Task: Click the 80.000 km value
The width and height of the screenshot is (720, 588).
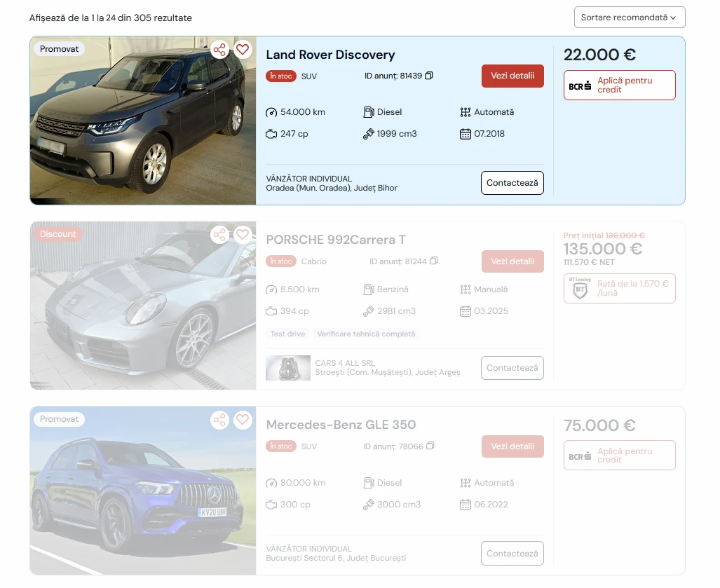Action: (303, 483)
